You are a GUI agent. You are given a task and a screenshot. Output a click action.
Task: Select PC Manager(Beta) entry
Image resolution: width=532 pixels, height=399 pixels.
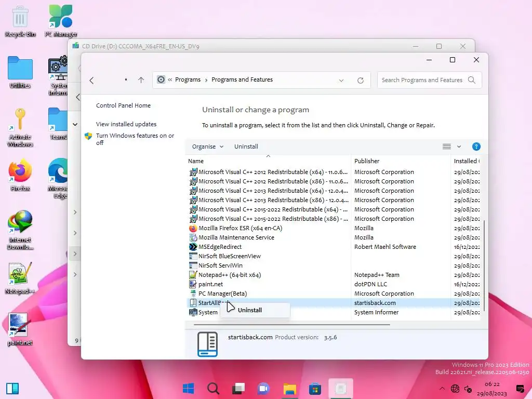(334, 294)
